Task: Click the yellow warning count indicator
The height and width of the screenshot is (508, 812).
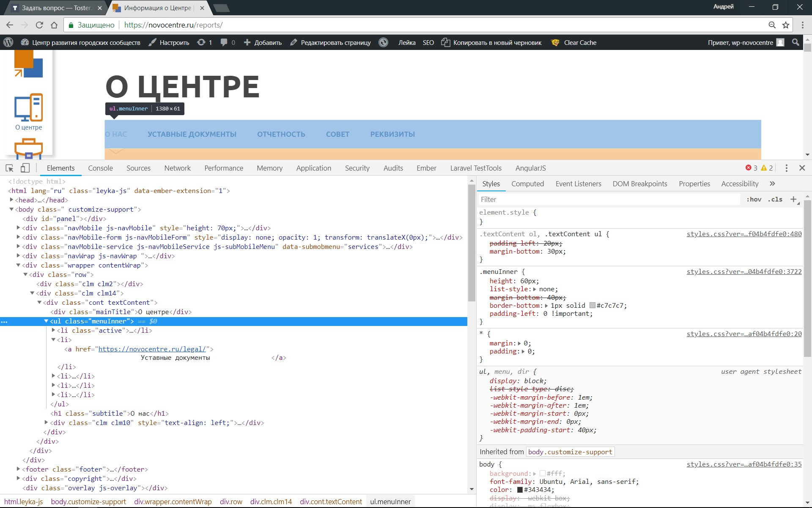Action: click(767, 168)
